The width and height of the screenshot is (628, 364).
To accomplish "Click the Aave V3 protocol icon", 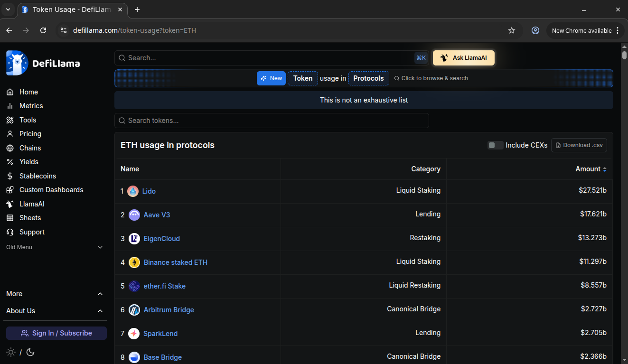I will point(134,215).
